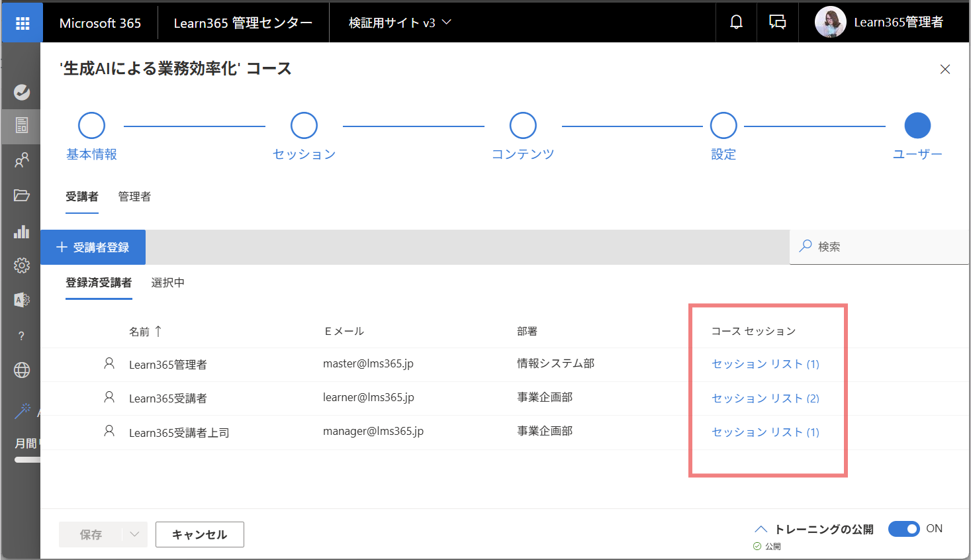The width and height of the screenshot is (971, 560).
Task: Go to 設定 step circle
Action: (723, 125)
